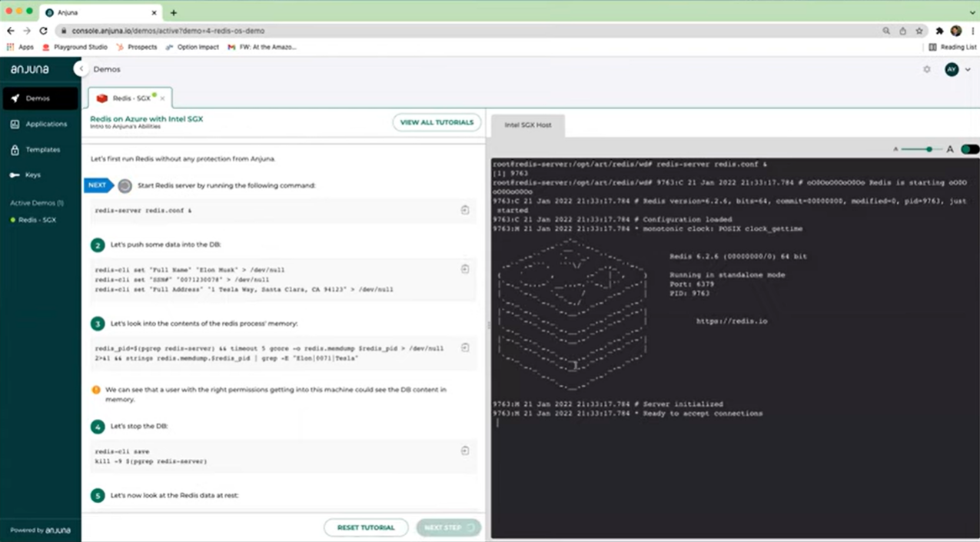Select the Redis - SGX active demo
The width and height of the screenshot is (980, 542).
(37, 220)
